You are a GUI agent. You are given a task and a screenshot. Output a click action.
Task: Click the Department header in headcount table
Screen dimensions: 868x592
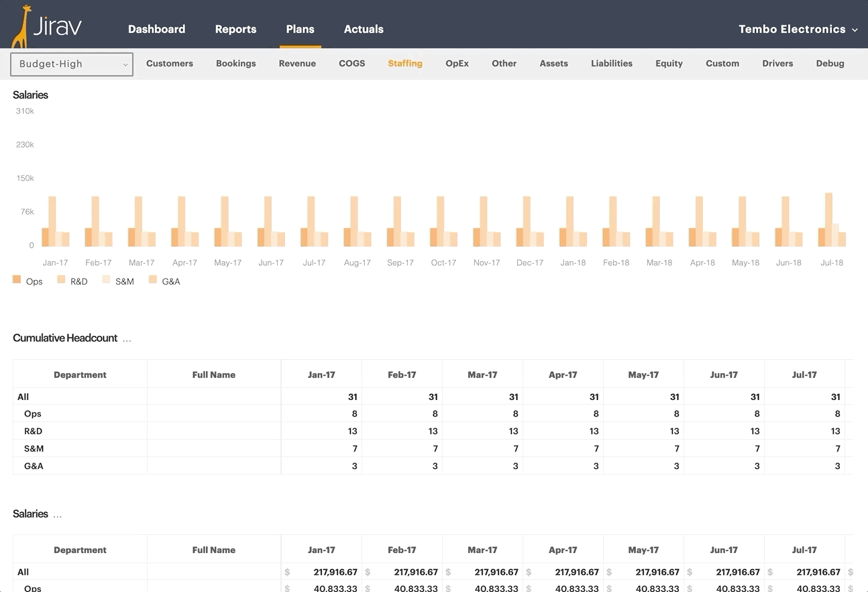point(80,375)
